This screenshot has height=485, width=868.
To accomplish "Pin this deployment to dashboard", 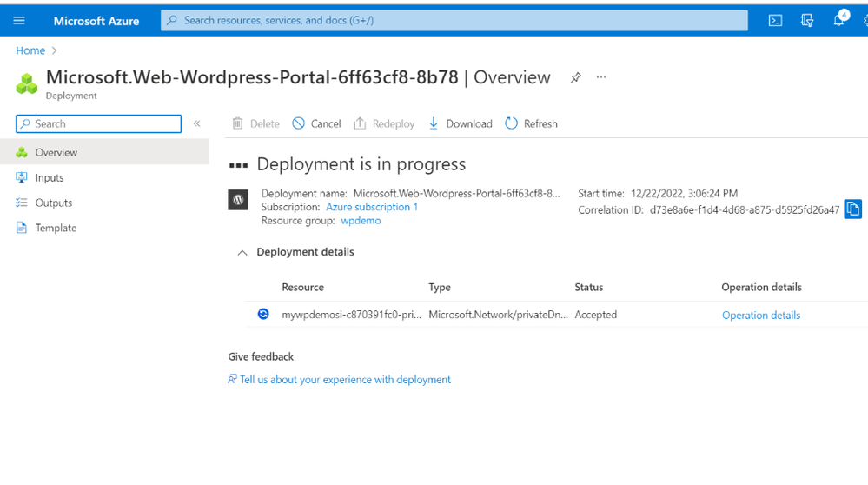I will [x=576, y=77].
